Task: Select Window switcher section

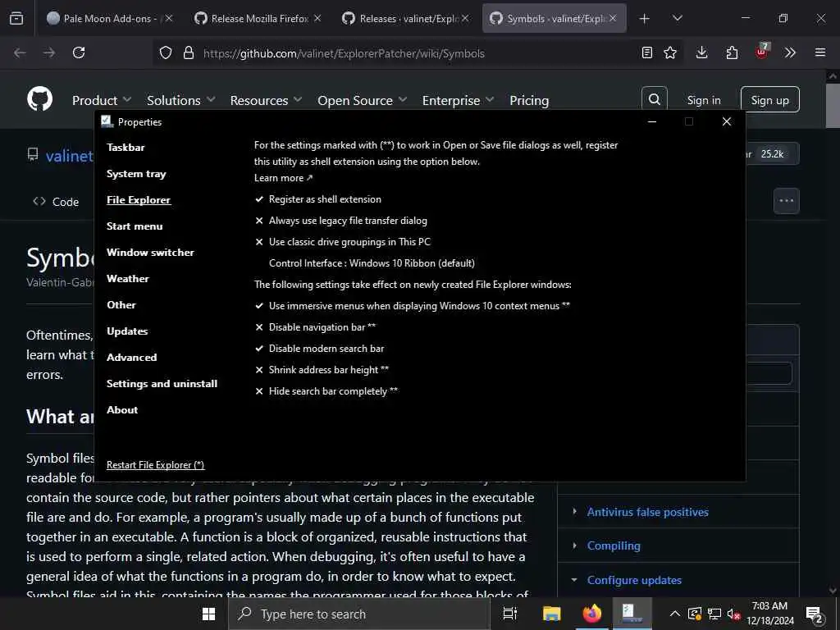Action: tap(150, 253)
